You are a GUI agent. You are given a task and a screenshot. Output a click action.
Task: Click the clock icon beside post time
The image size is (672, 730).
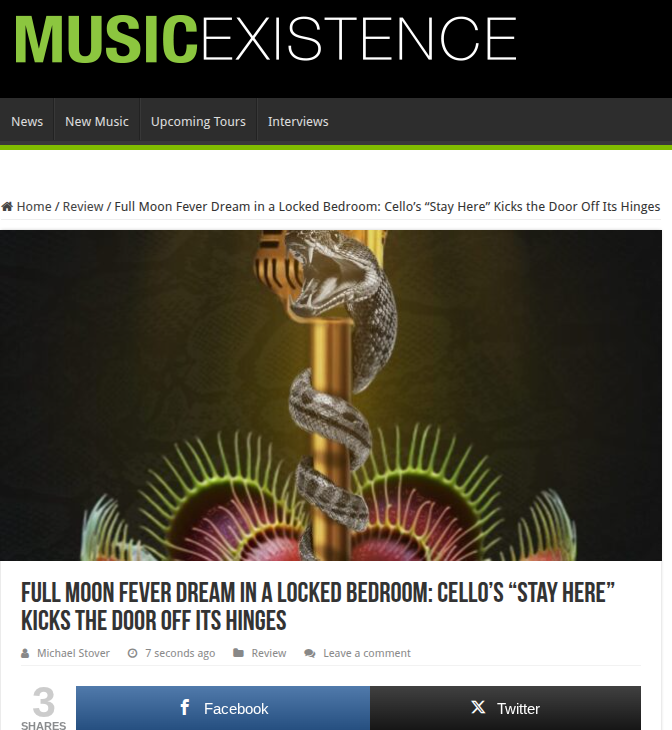click(133, 653)
